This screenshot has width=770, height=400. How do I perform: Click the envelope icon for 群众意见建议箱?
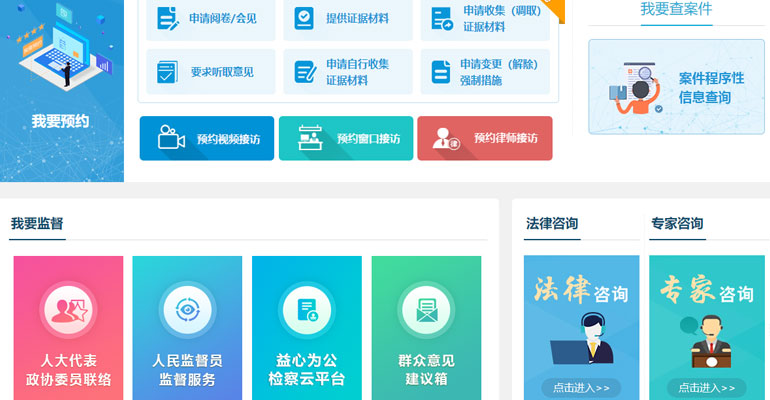[426, 310]
